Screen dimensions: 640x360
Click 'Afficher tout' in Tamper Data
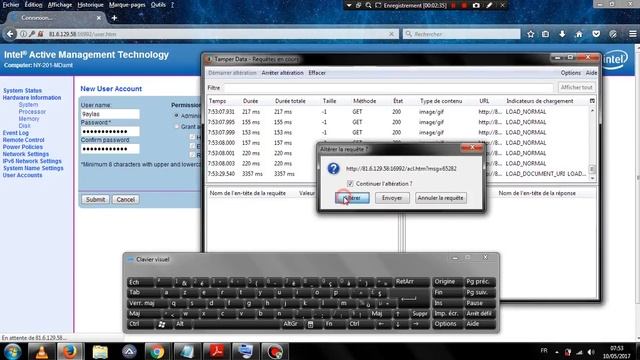click(576, 87)
